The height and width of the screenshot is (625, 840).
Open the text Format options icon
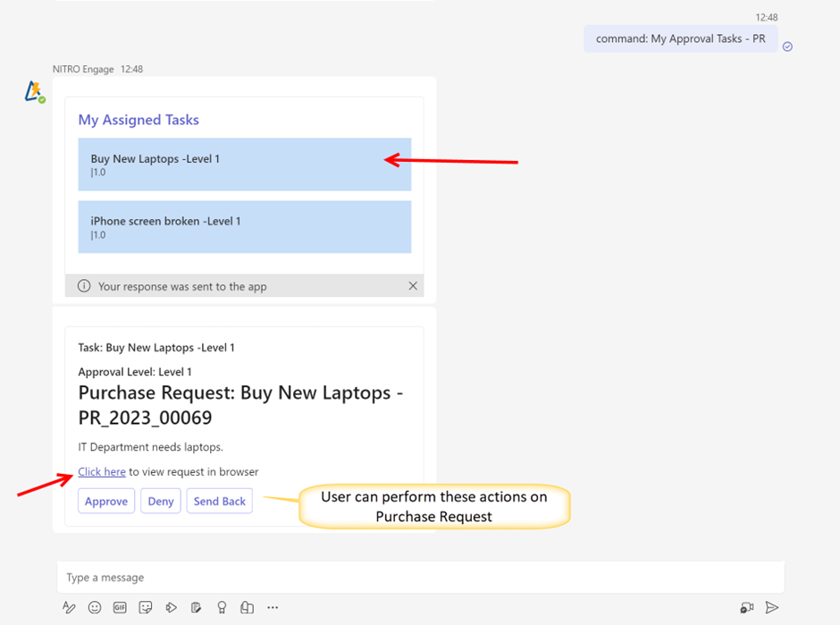pos(69,608)
